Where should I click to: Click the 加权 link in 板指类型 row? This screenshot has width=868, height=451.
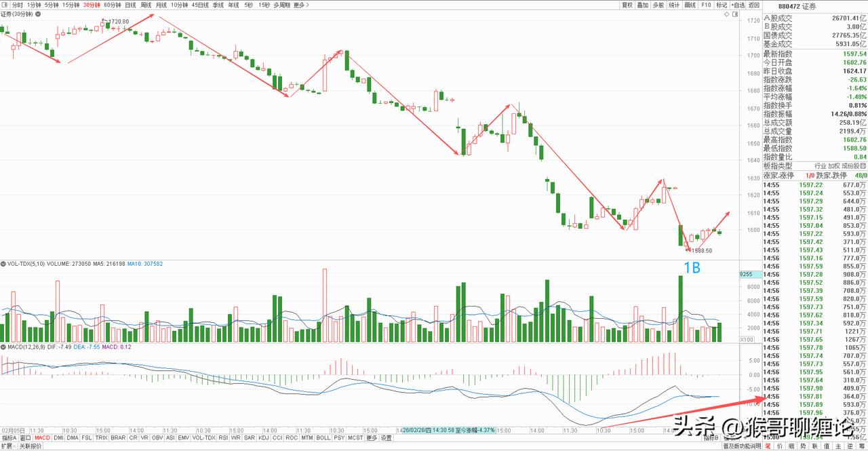pyautogui.click(x=834, y=165)
